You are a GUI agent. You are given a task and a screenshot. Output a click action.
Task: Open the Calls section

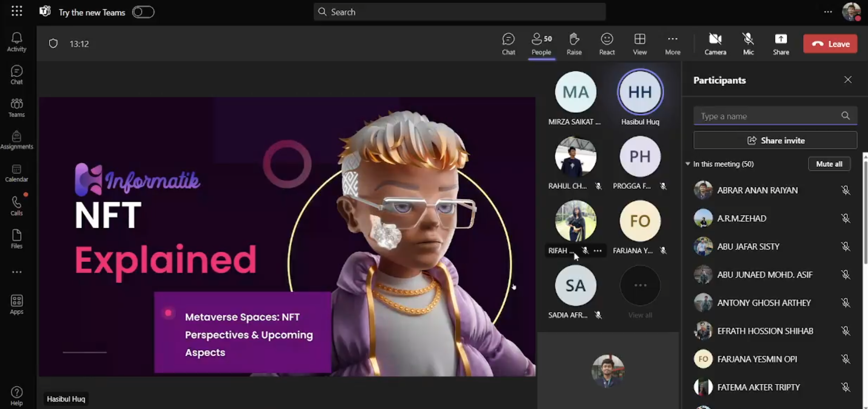pyautogui.click(x=16, y=206)
